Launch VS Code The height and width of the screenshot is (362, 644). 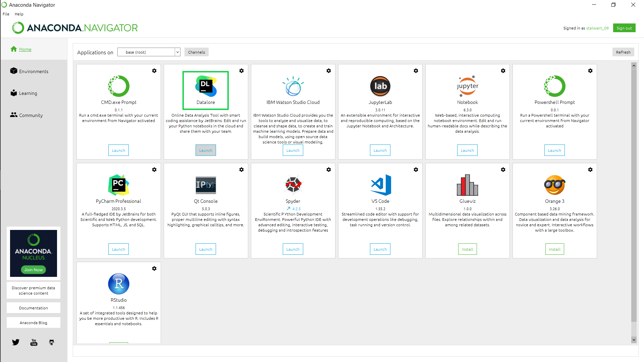(x=380, y=249)
